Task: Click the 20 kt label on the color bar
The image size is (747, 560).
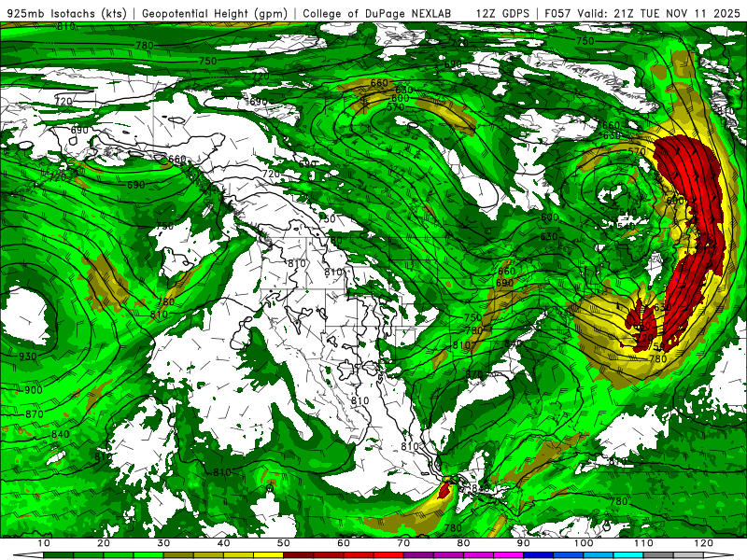Action: (x=104, y=543)
